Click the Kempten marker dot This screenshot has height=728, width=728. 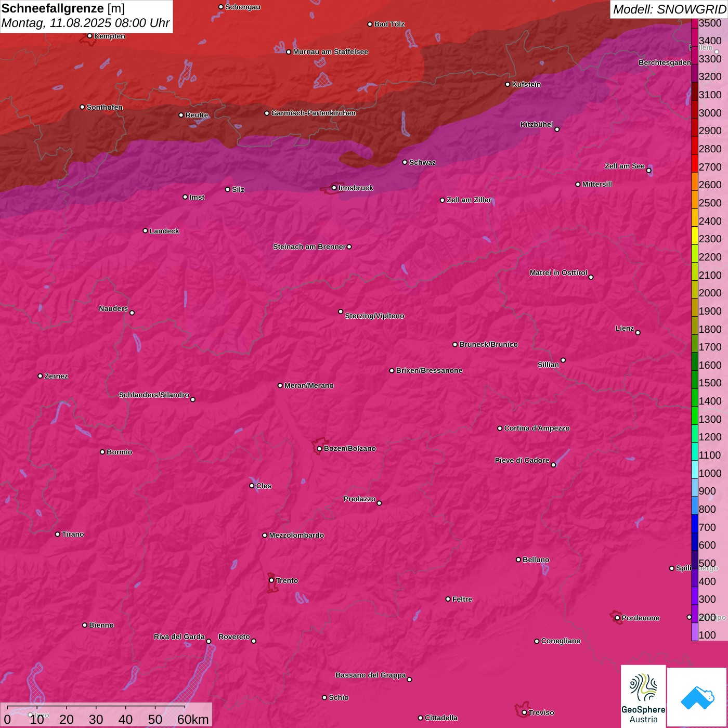point(89,36)
